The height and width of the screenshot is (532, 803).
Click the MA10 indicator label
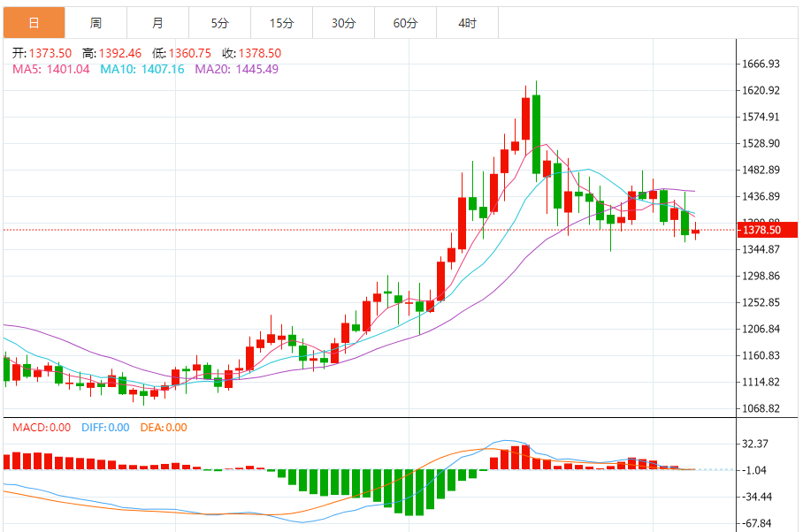point(142,69)
